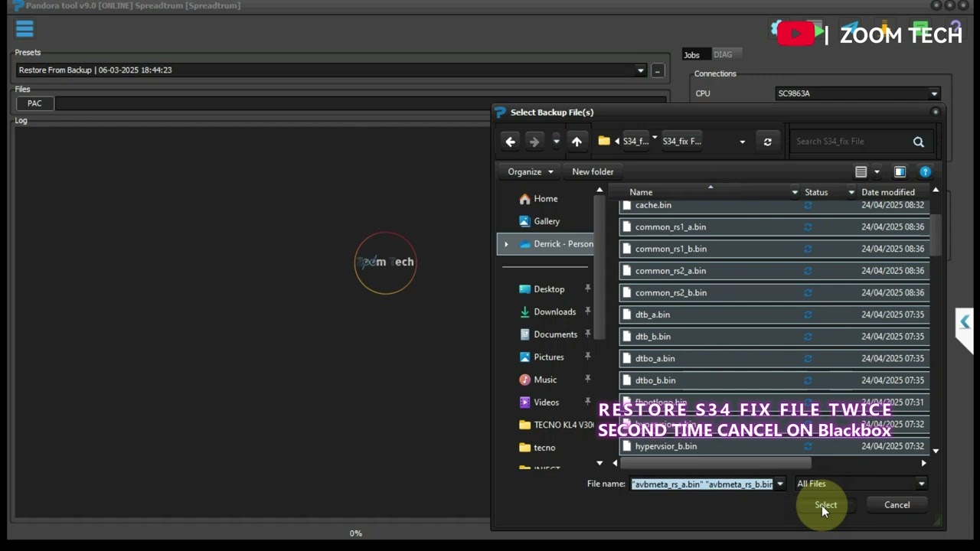Image resolution: width=980 pixels, height=551 pixels.
Task: Go forward in file dialog navigation
Action: pos(534,142)
